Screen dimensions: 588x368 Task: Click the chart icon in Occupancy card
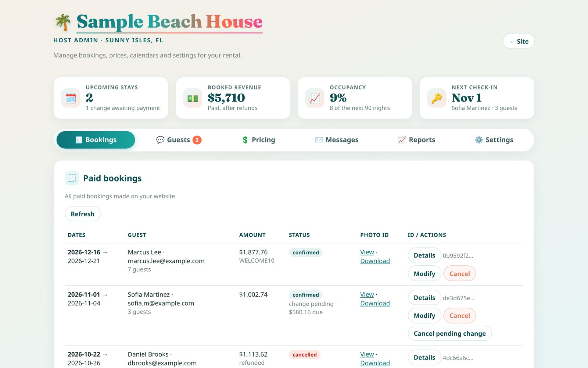(315, 98)
